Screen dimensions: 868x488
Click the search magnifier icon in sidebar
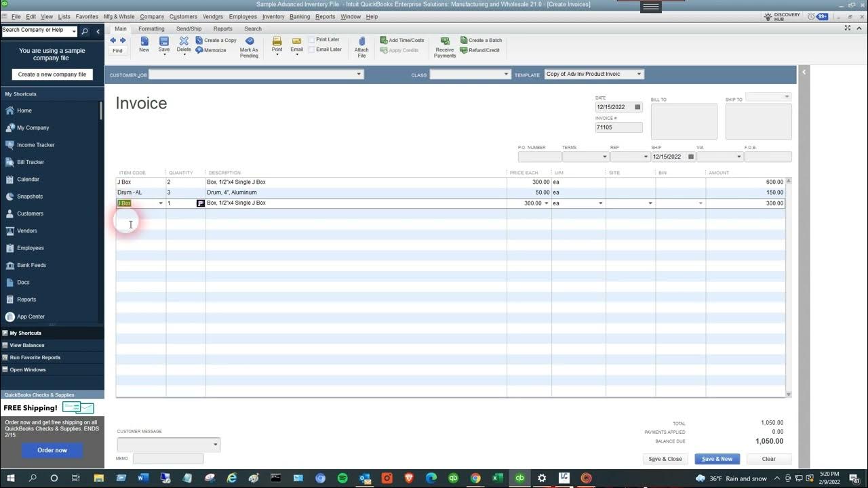(85, 31)
